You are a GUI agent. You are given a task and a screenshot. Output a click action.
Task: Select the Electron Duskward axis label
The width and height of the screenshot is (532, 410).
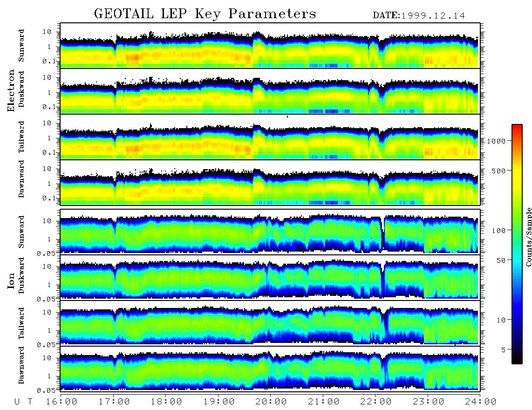coord(21,89)
